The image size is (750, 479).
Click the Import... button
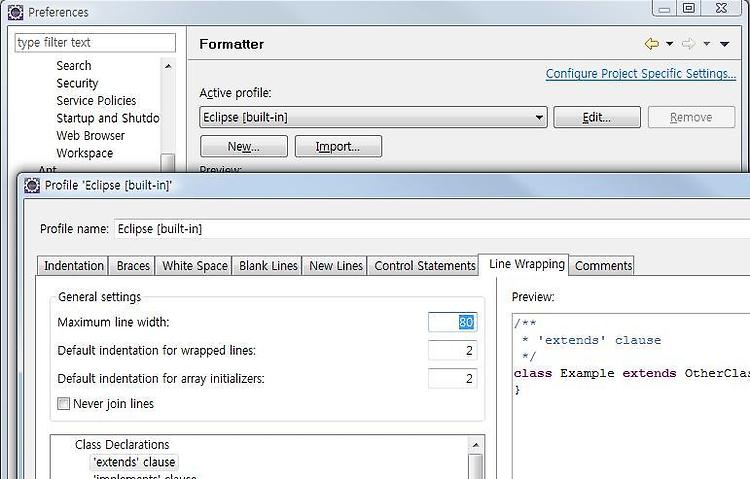[x=338, y=146]
